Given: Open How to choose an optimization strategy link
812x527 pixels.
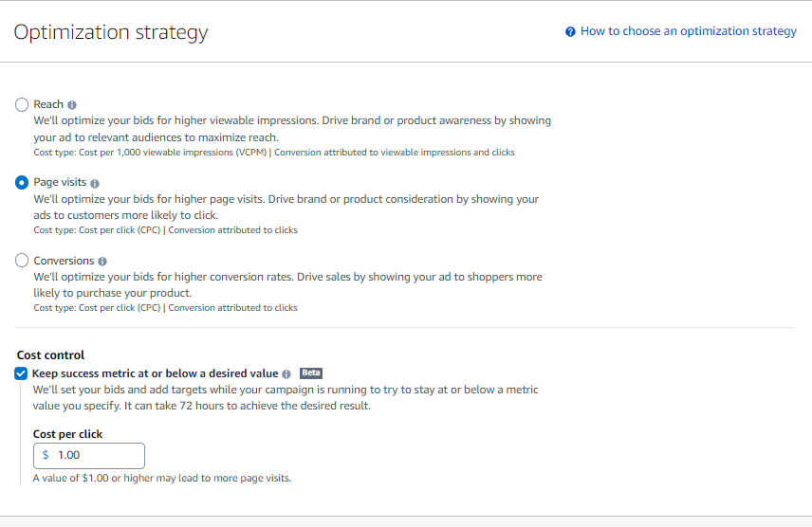Looking at the screenshot, I should (x=688, y=31).
